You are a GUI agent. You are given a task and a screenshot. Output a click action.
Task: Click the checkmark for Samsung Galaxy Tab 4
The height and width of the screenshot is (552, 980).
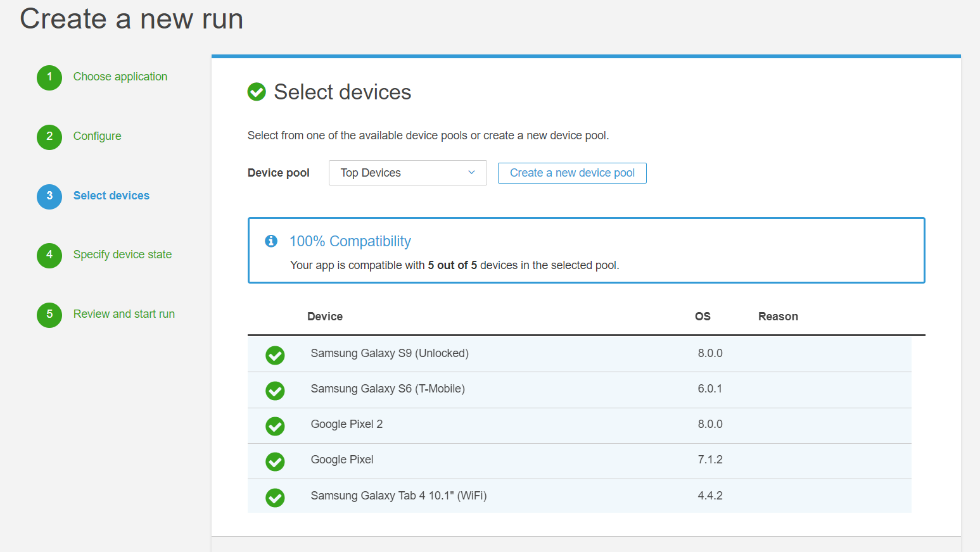pyautogui.click(x=275, y=498)
